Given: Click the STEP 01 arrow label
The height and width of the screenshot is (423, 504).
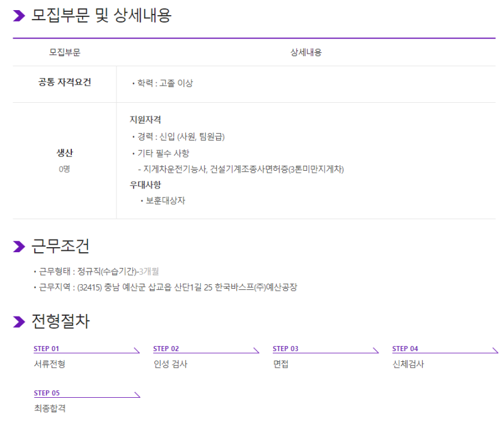Looking at the screenshot, I should (x=46, y=349).
